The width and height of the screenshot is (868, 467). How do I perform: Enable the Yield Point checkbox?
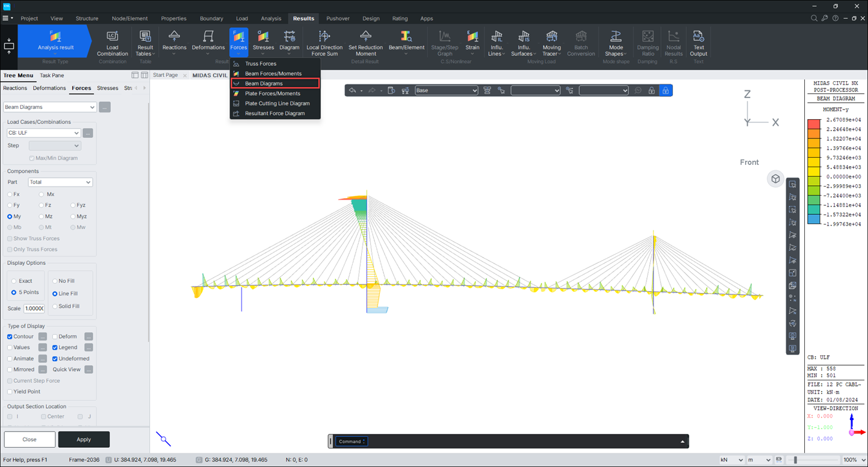pyautogui.click(x=10, y=392)
